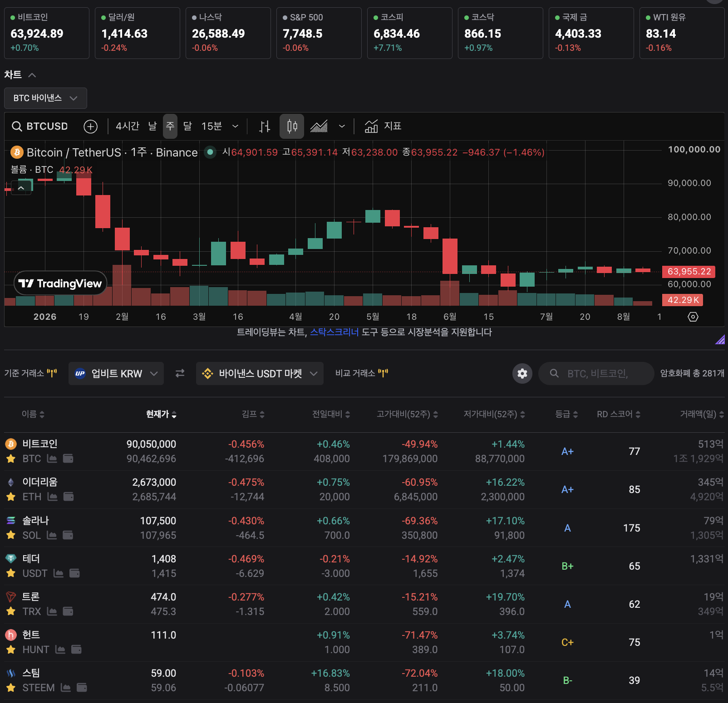Sort table by 현재가 column
This screenshot has height=703, width=728.
pos(161,414)
